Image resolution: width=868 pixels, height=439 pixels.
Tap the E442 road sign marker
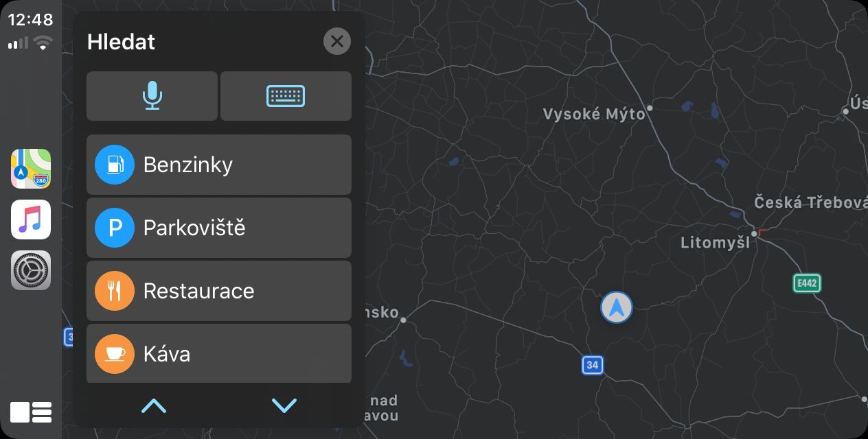(807, 283)
